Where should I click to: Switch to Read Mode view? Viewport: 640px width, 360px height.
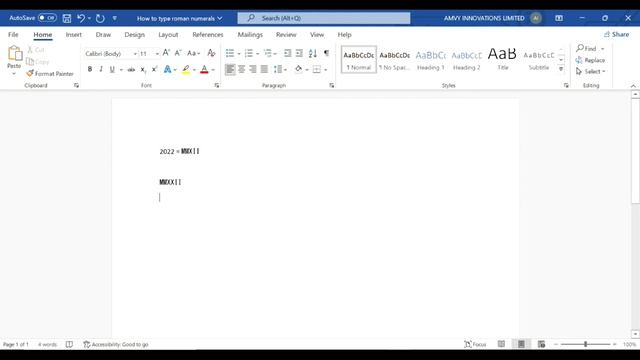point(501,344)
